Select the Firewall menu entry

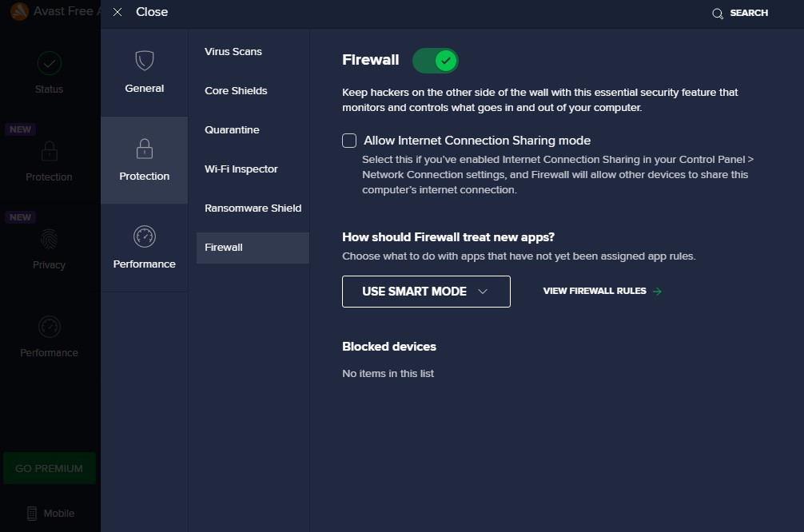click(224, 248)
